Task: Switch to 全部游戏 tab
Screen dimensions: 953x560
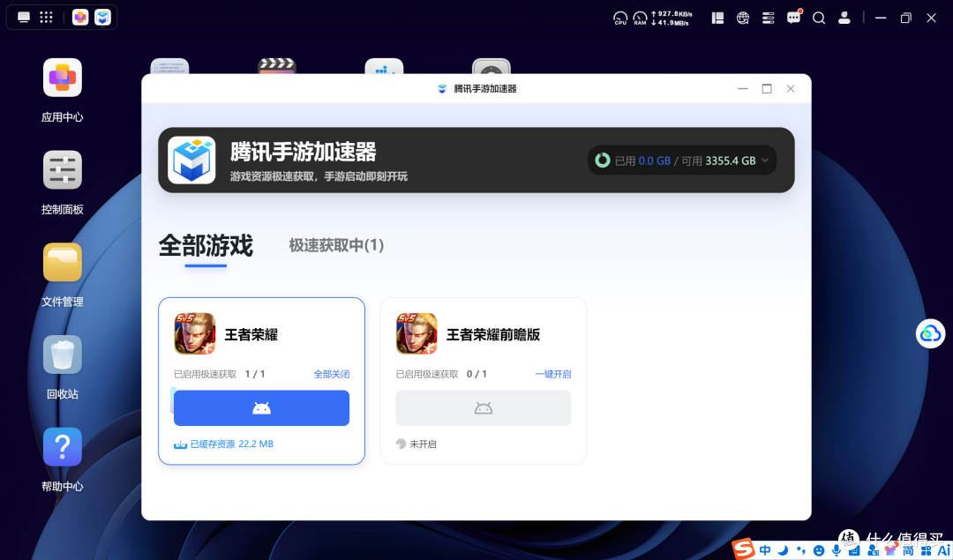Action: pyautogui.click(x=206, y=246)
